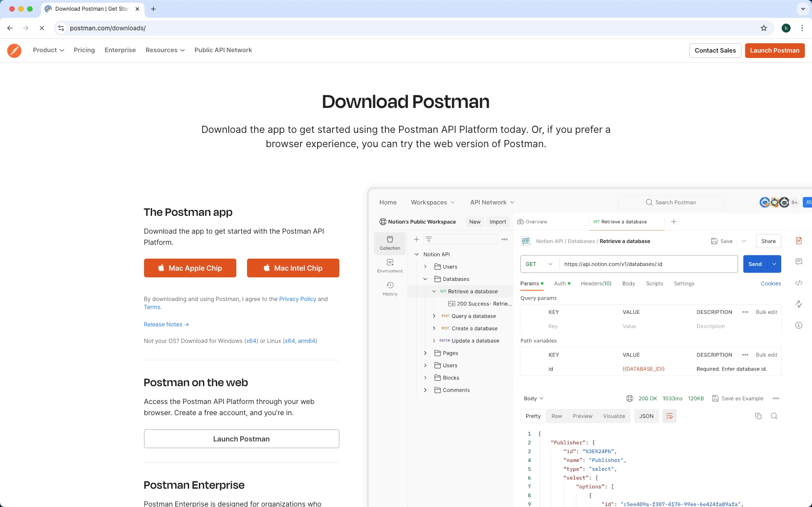Image resolution: width=812 pixels, height=507 pixels.
Task: Switch to the Headers(10) tab
Action: pyautogui.click(x=595, y=283)
